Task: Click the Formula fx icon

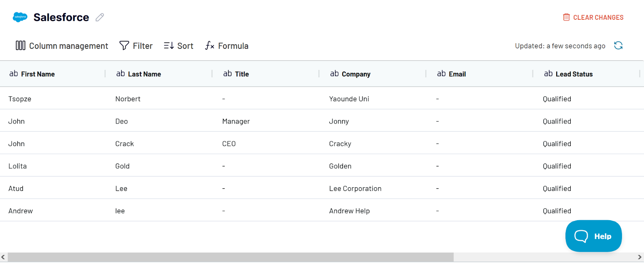Action: click(x=210, y=45)
